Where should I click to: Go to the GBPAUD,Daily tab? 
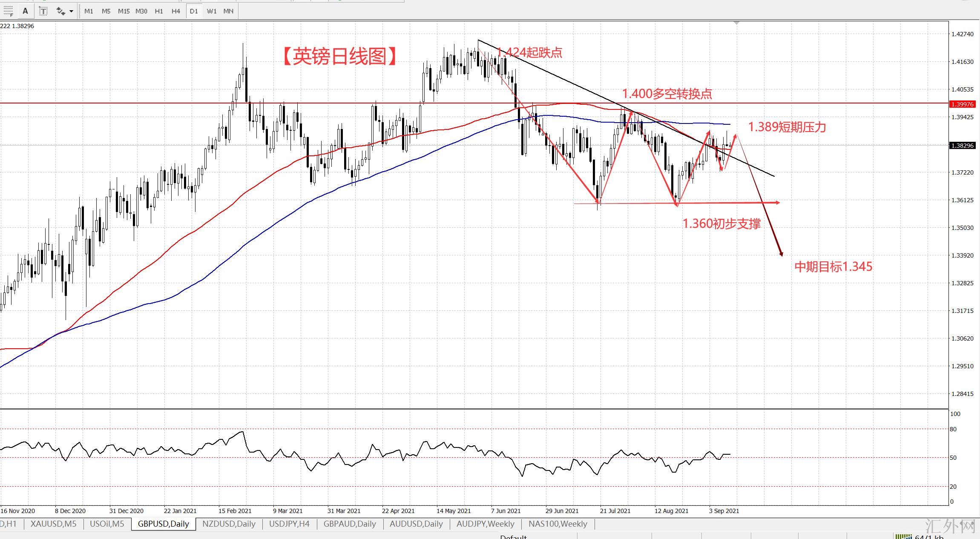[x=350, y=524]
